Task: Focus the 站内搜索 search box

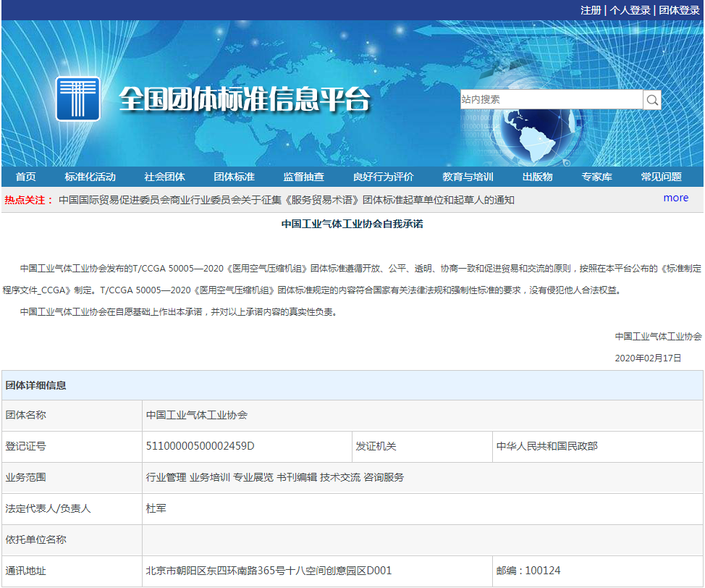Action: click(552, 99)
